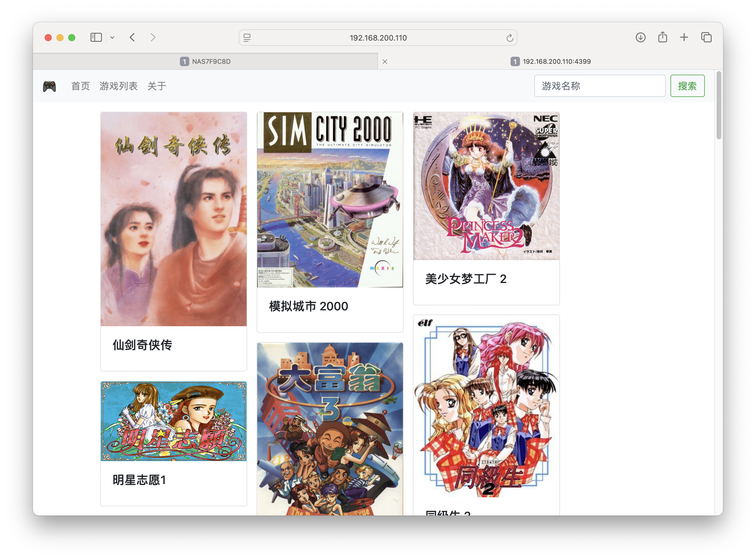Screen dimensions: 756x559
Task: Open the 关于 nav link
Action: coord(157,86)
